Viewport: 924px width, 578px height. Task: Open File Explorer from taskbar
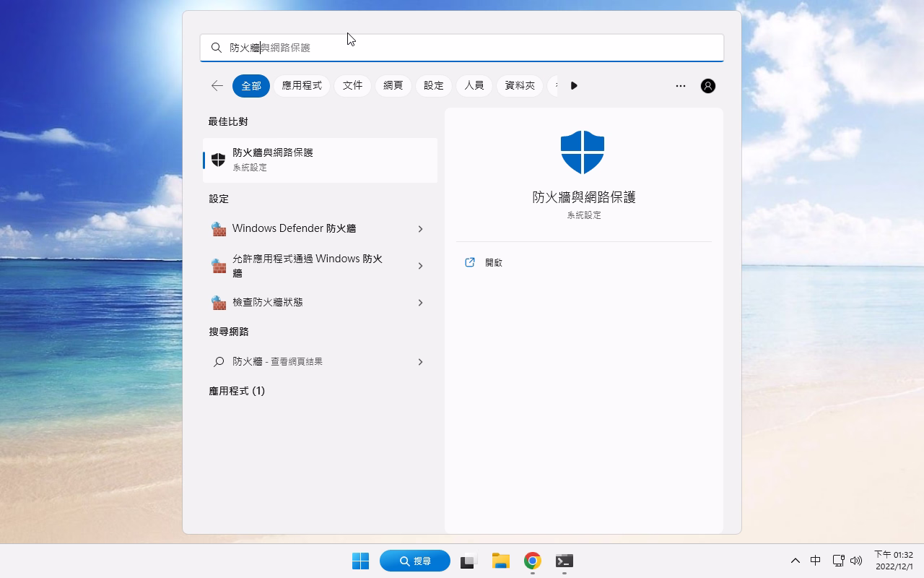coord(501,561)
